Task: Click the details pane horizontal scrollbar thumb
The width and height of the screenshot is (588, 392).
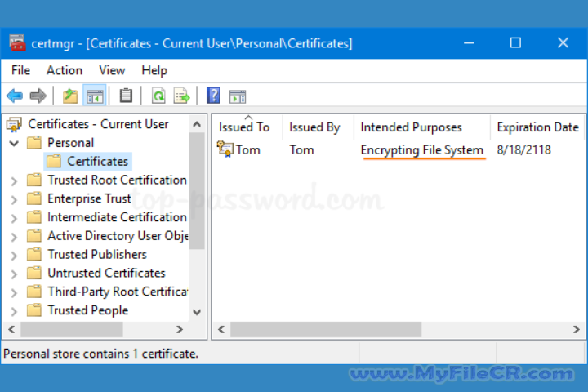Action: pyautogui.click(x=326, y=329)
